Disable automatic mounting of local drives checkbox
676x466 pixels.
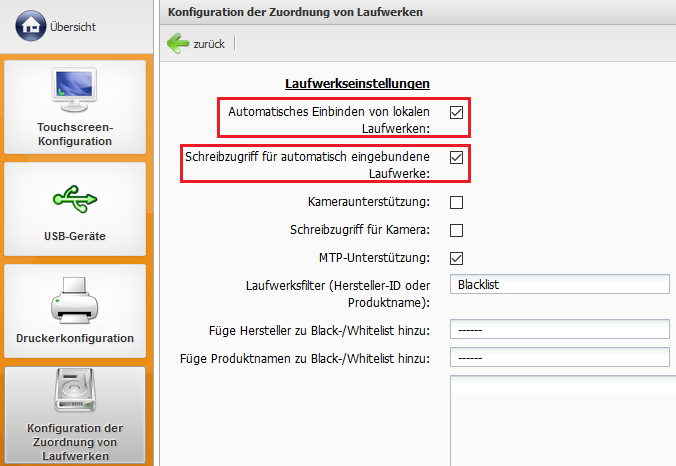click(456, 113)
